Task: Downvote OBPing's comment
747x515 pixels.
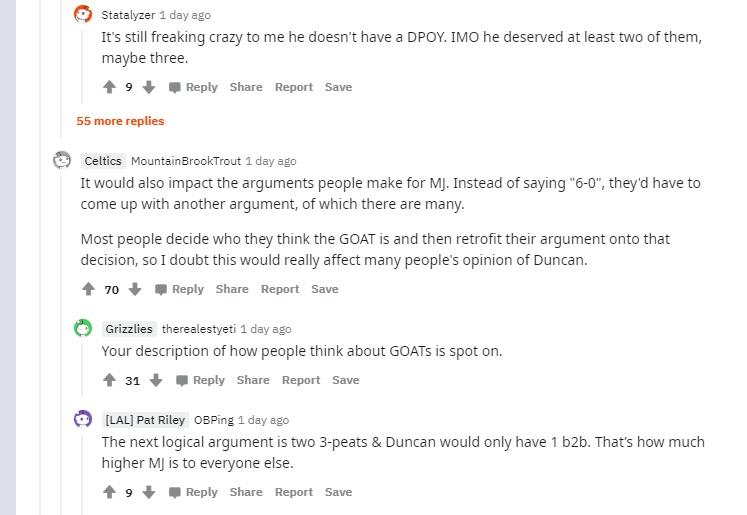Action: point(149,492)
